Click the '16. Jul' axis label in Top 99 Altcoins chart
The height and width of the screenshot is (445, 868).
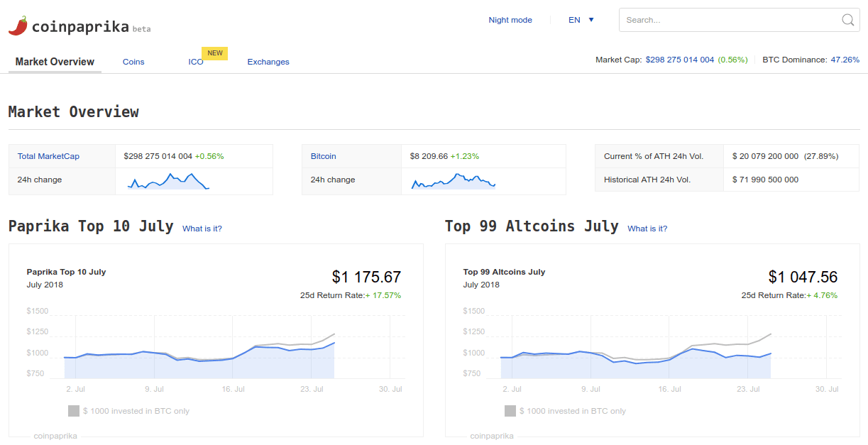(x=669, y=389)
